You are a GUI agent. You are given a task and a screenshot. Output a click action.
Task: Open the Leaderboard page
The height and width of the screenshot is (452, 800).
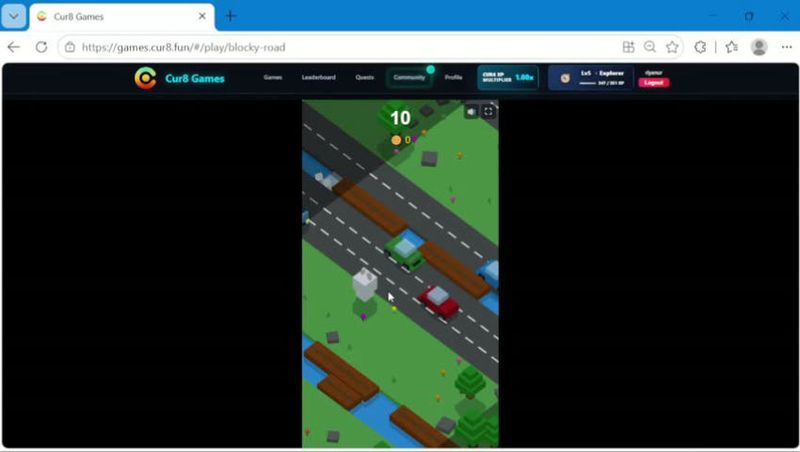point(318,78)
